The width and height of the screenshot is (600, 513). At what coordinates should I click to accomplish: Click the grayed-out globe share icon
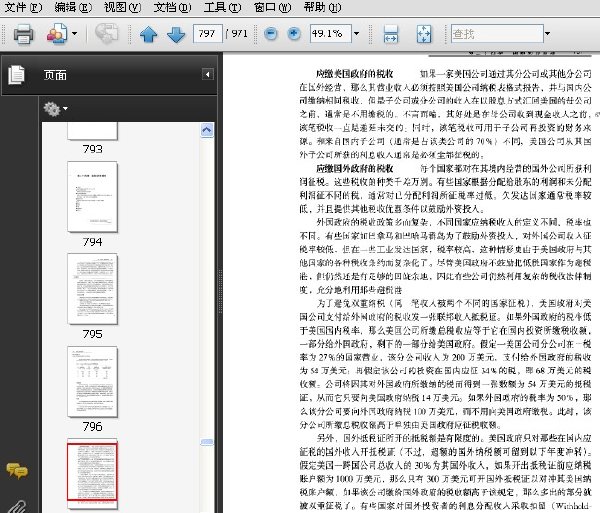pyautogui.click(x=106, y=34)
